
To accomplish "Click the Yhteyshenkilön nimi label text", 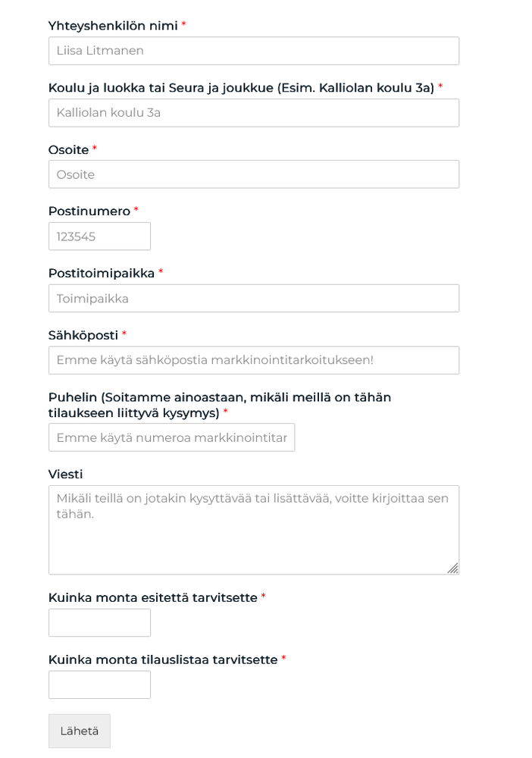I will 112,26.
